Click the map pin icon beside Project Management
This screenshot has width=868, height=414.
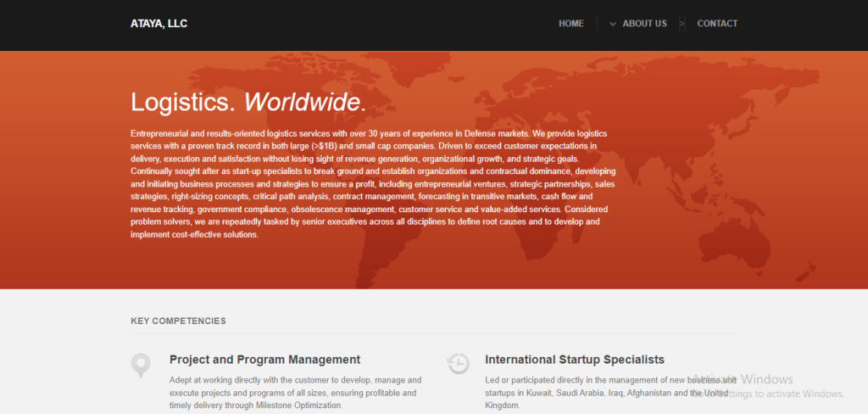[141, 365]
